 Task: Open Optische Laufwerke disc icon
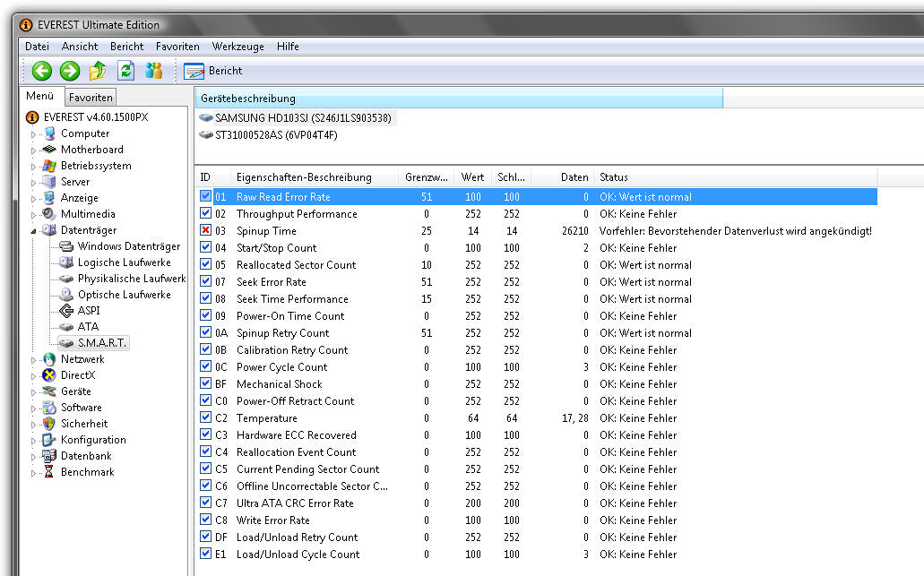click(x=66, y=295)
